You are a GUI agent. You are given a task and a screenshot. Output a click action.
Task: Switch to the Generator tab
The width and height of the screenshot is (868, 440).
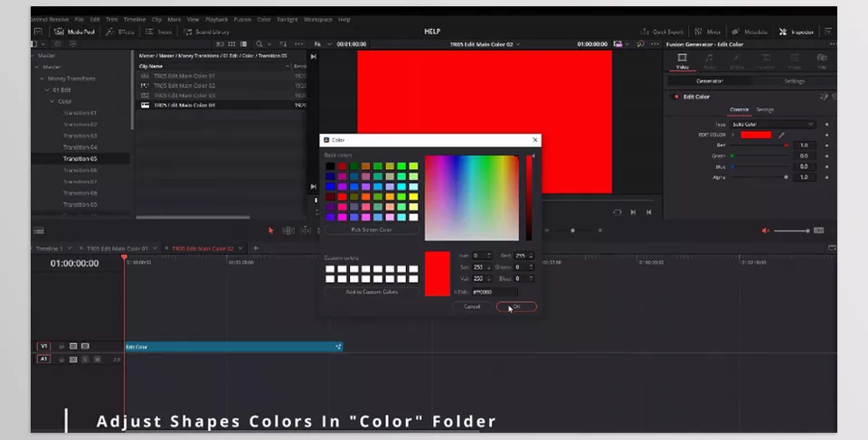709,81
